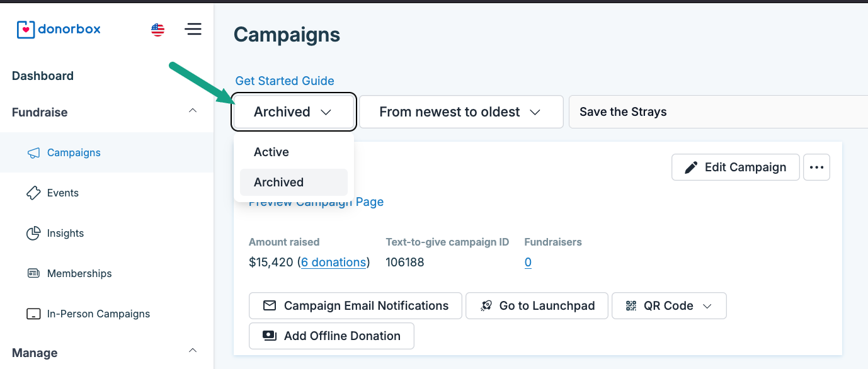Click the Campaigns megaphone icon
Screen dimensions: 868x369
[33, 153]
